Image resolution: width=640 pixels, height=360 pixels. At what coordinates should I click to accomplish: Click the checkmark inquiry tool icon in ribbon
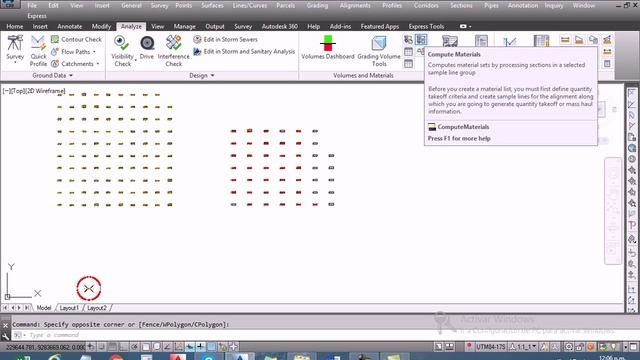[x=510, y=42]
